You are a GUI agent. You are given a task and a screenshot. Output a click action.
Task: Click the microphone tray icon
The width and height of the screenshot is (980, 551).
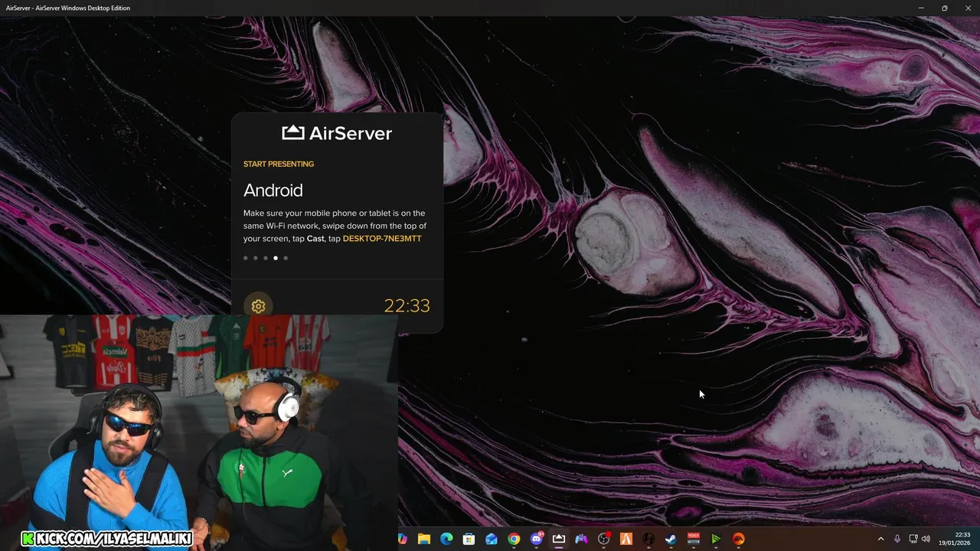[897, 540]
